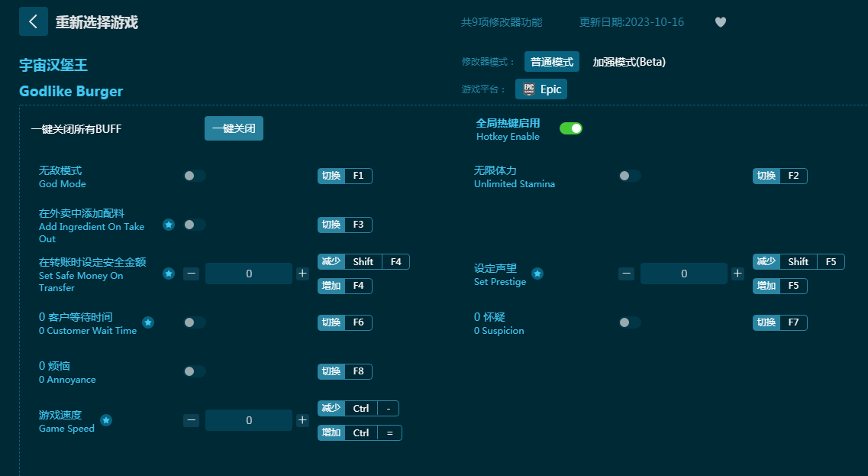Click 增加 Ctrl = hotkey button
The width and height of the screenshot is (868, 476).
coord(360,432)
